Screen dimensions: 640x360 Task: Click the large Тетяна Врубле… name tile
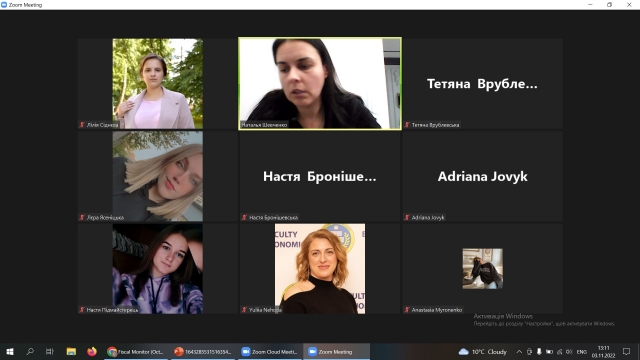(x=482, y=84)
